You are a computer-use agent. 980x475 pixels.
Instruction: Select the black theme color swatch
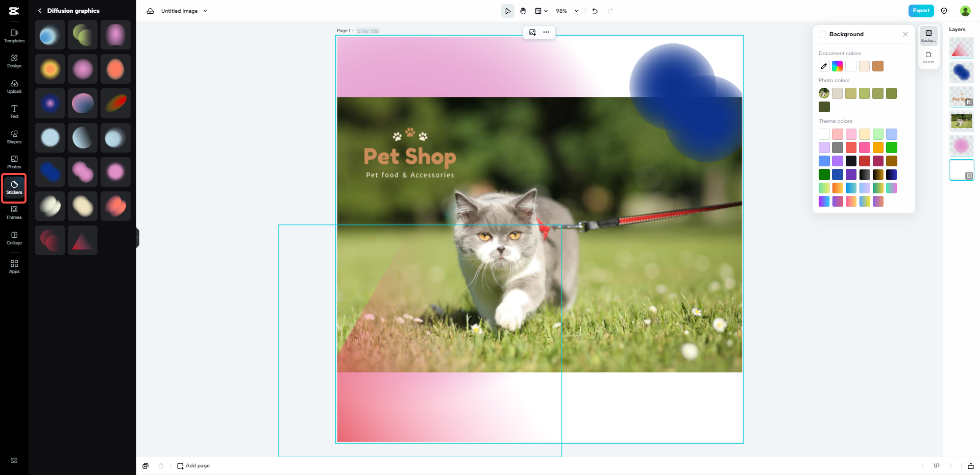point(851,161)
